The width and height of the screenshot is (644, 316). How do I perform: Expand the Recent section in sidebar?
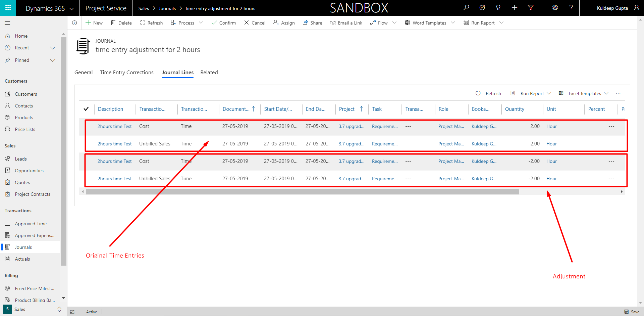[x=53, y=48]
